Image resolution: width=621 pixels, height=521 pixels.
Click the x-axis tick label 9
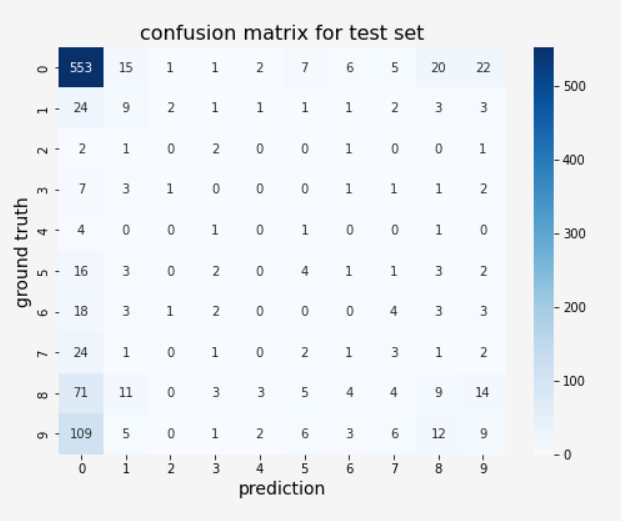pyautogui.click(x=483, y=468)
